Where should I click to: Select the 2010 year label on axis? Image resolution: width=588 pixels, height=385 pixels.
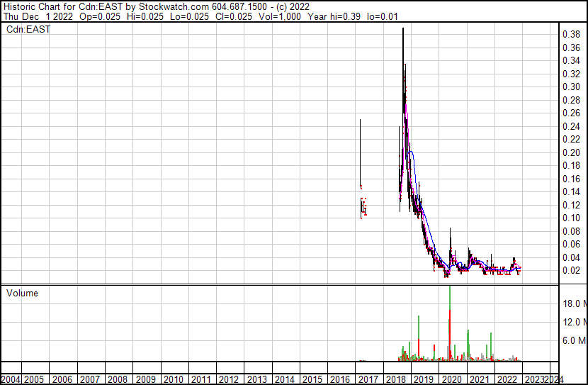[174, 379]
